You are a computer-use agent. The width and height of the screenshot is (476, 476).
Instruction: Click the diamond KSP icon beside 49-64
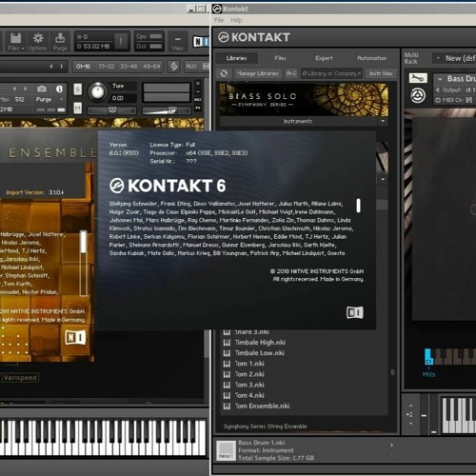(x=174, y=67)
